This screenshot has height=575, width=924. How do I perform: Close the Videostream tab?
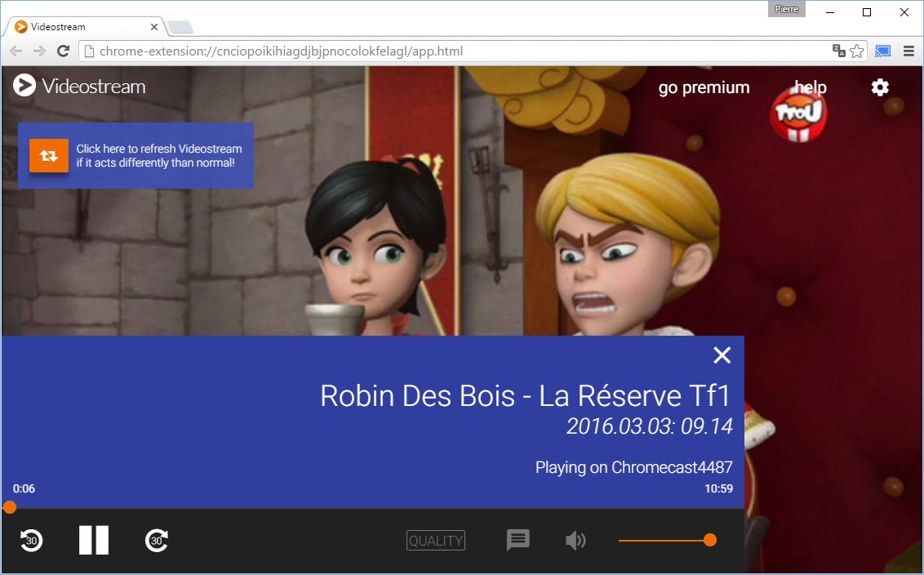point(153,26)
